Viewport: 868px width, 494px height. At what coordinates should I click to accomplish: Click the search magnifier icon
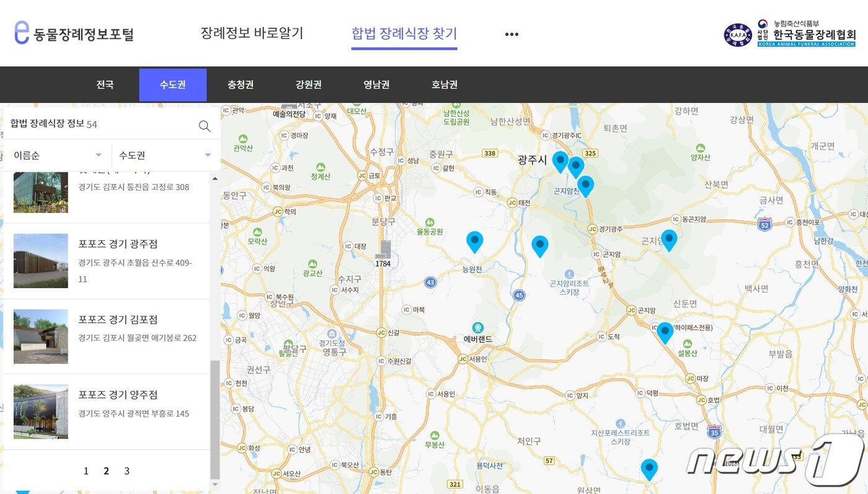(x=205, y=126)
